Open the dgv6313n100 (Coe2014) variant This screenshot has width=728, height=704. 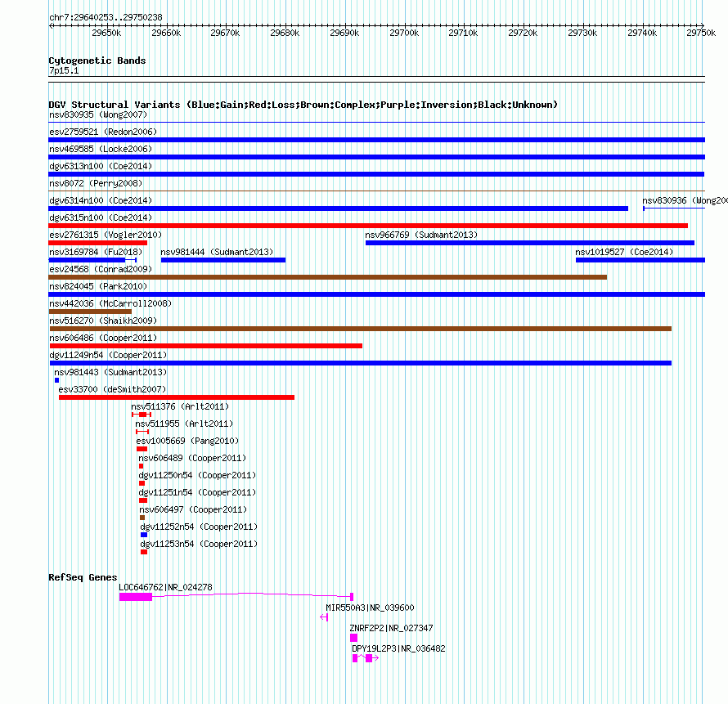376,174
